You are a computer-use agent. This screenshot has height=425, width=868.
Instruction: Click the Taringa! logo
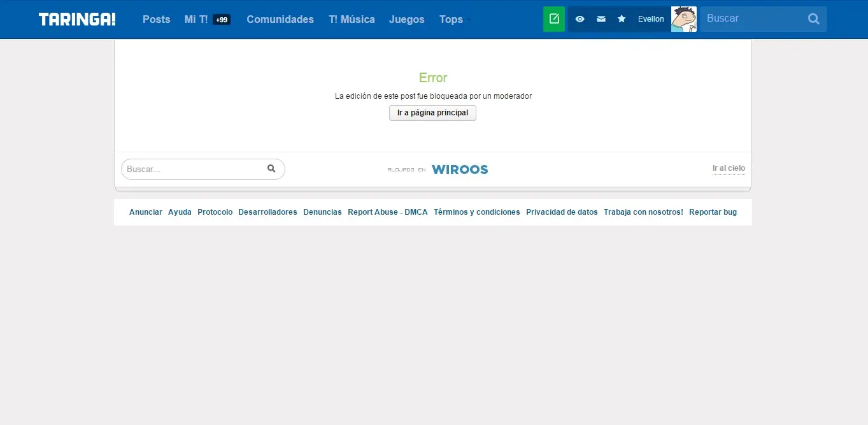tap(76, 19)
